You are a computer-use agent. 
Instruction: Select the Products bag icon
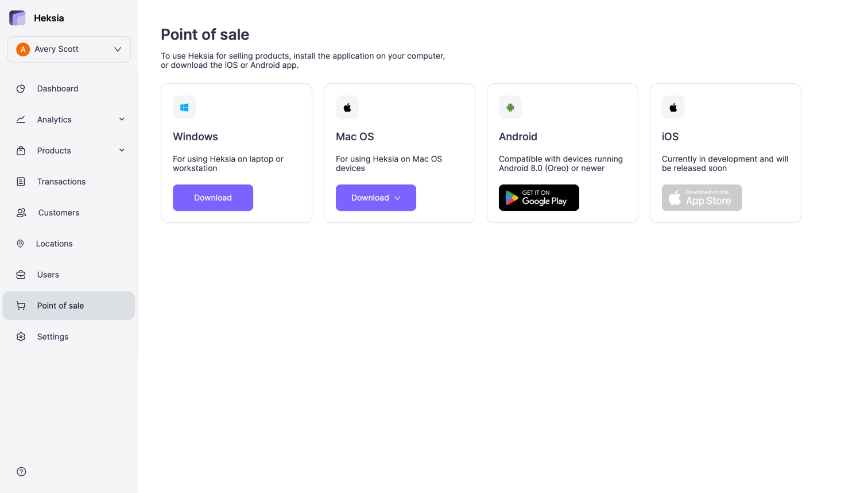[21, 150]
